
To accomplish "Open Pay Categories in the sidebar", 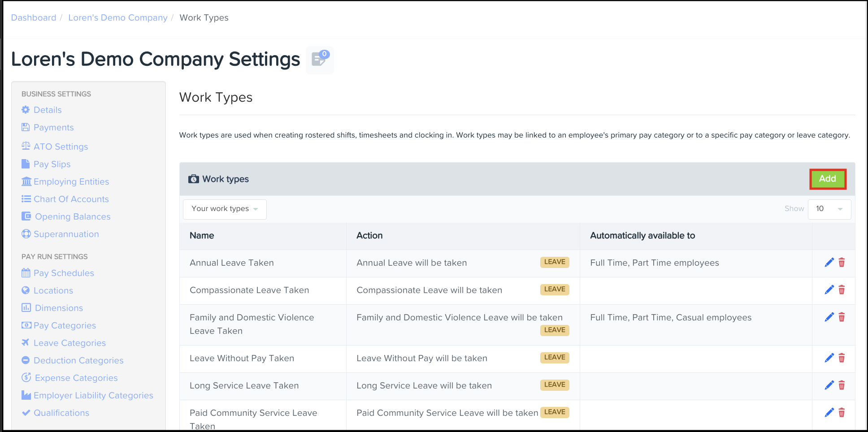I will click(x=65, y=326).
